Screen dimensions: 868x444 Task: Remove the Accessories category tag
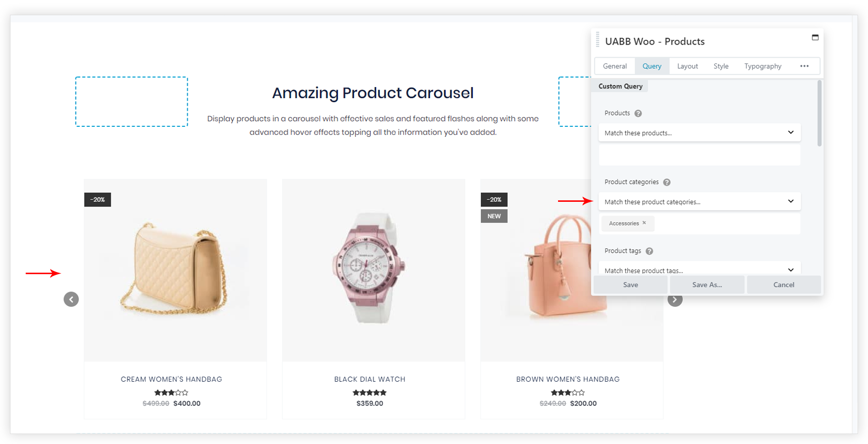644,223
